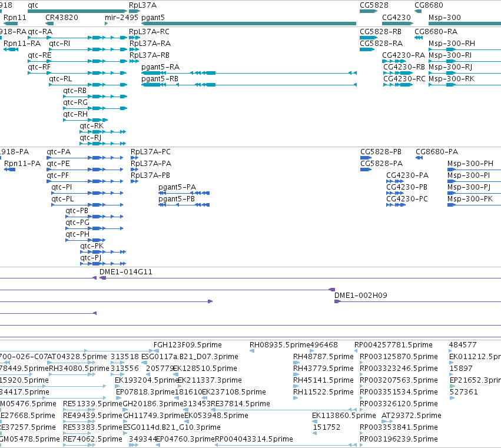Viewport: 501px width, 448px height.
Task: Select transcript qtc-RF
Action: (77, 73)
